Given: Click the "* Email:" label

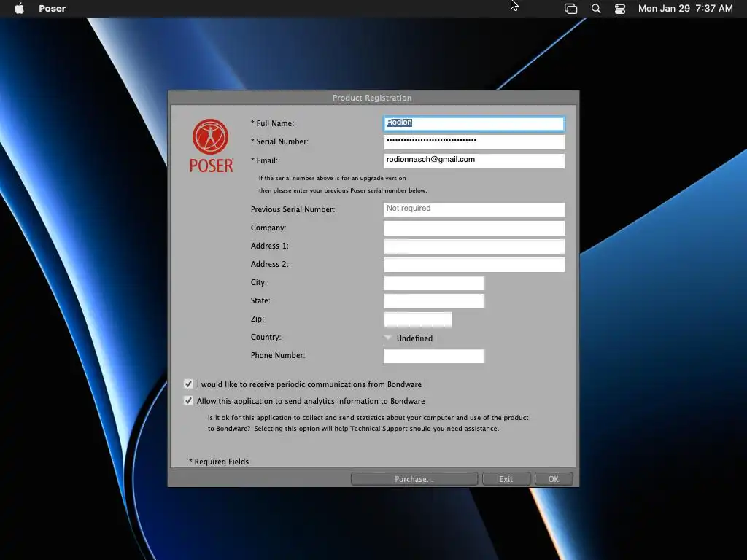Looking at the screenshot, I should click(x=264, y=160).
